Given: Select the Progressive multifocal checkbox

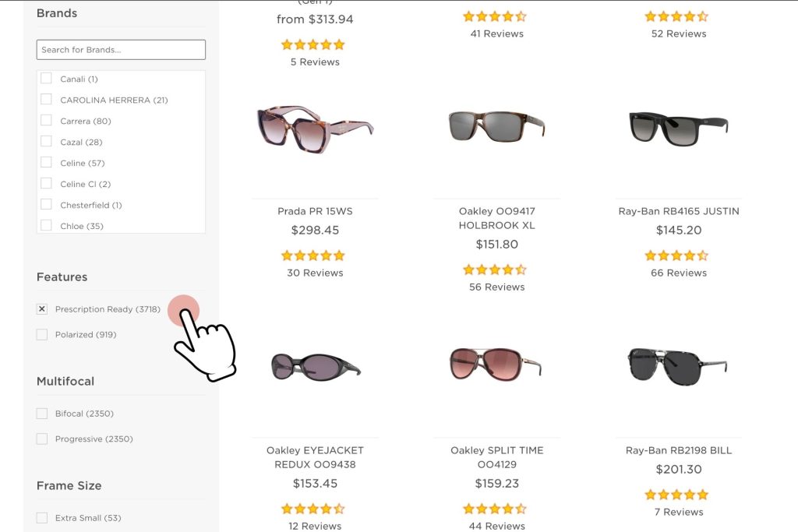Looking at the screenshot, I should coord(42,439).
